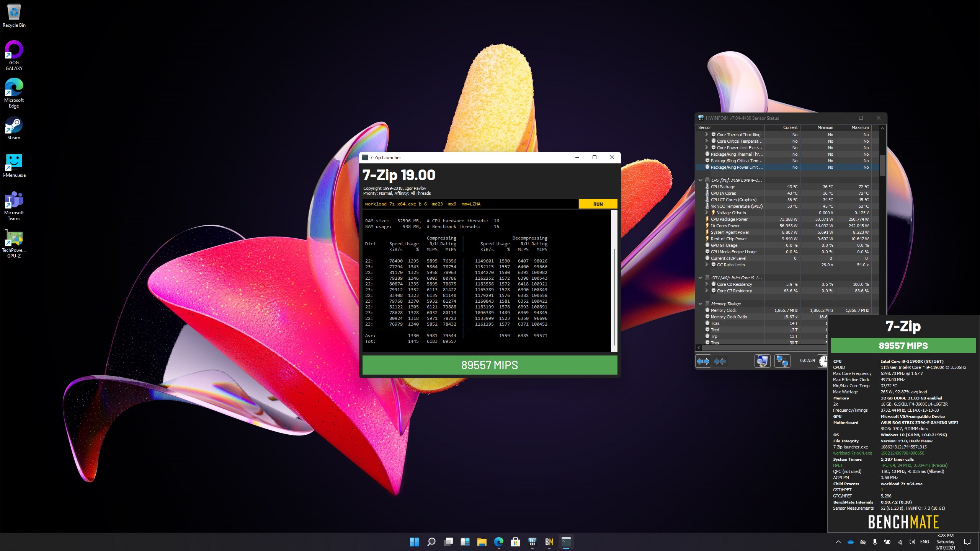Select the IA Cores Power row
980x551 pixels.
pos(787,226)
